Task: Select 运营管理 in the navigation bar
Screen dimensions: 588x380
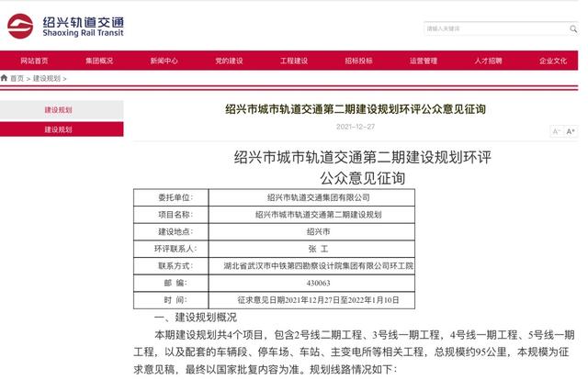Action: coord(424,61)
